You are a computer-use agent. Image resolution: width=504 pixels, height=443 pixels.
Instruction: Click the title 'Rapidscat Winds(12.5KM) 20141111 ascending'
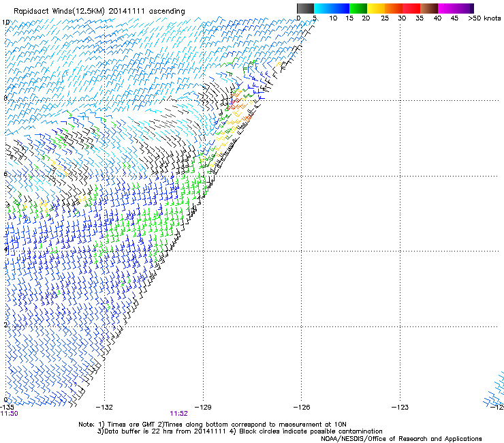tap(99, 12)
